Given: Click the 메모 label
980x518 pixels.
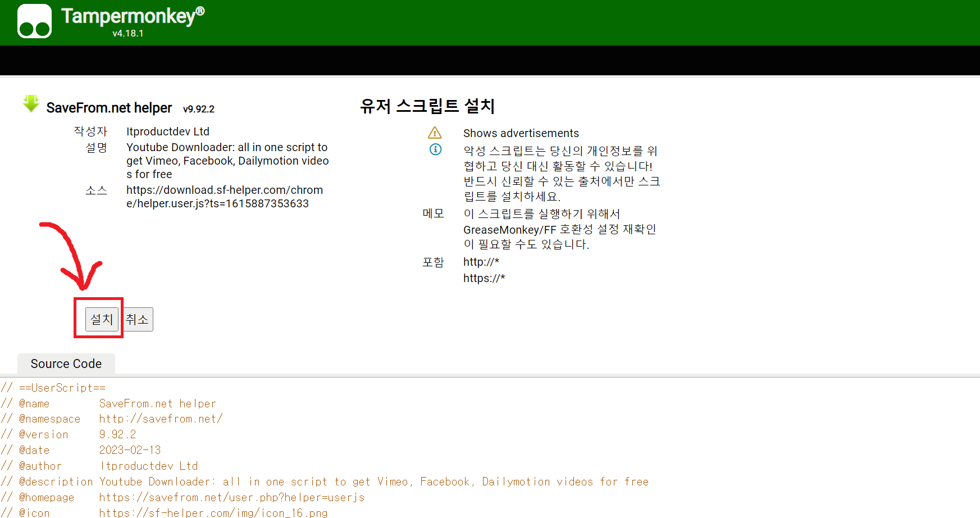Looking at the screenshot, I should coord(434,213).
